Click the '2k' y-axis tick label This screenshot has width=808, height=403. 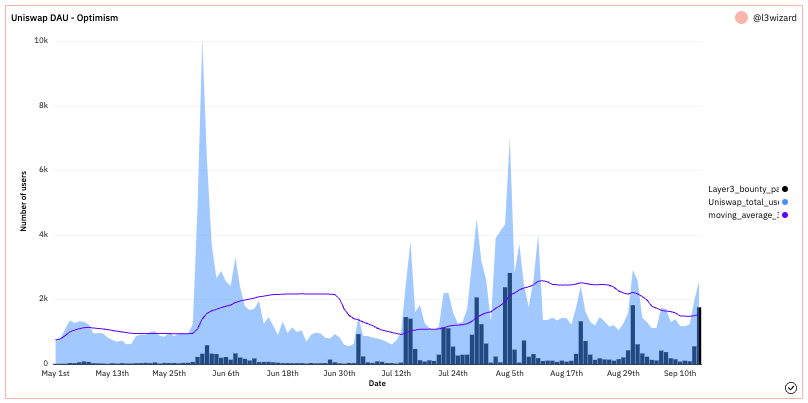click(43, 299)
